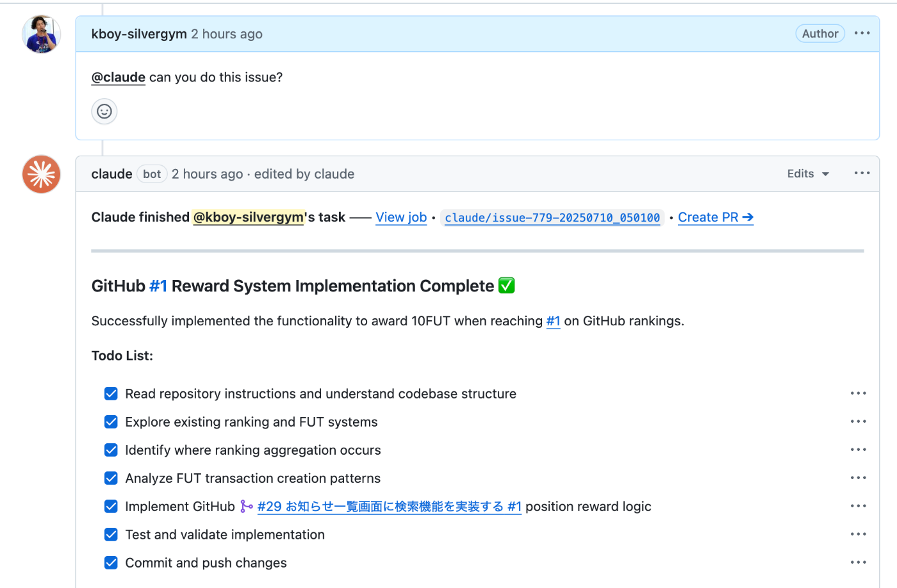Toggle the 'Test and validate implementation' checkbox
897x588 pixels.
point(111,534)
